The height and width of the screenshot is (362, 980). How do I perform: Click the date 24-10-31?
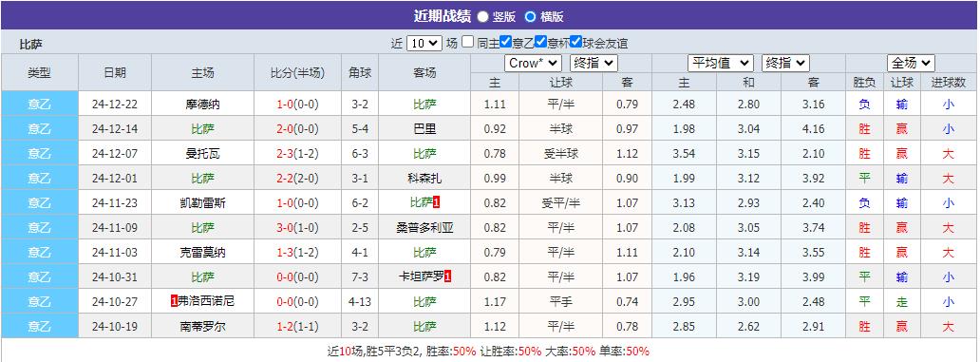pyautogui.click(x=115, y=277)
